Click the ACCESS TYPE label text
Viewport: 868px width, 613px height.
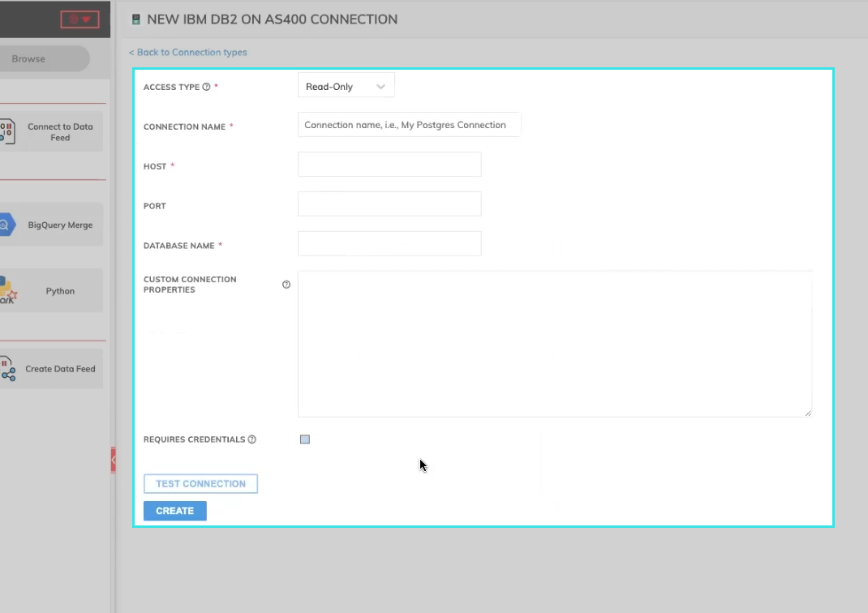point(172,87)
